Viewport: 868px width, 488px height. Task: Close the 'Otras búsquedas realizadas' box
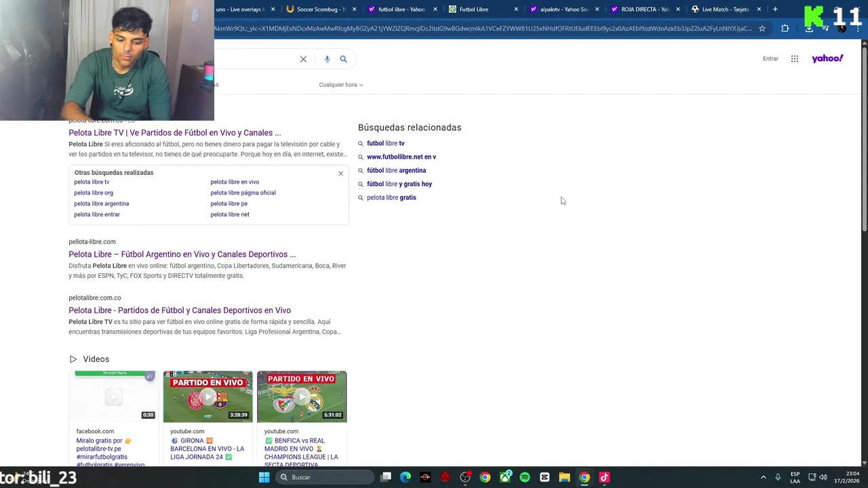coord(340,174)
